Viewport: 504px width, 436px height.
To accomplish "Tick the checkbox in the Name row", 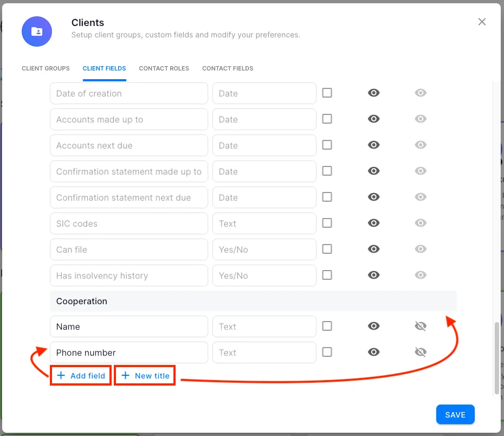I will [x=327, y=326].
